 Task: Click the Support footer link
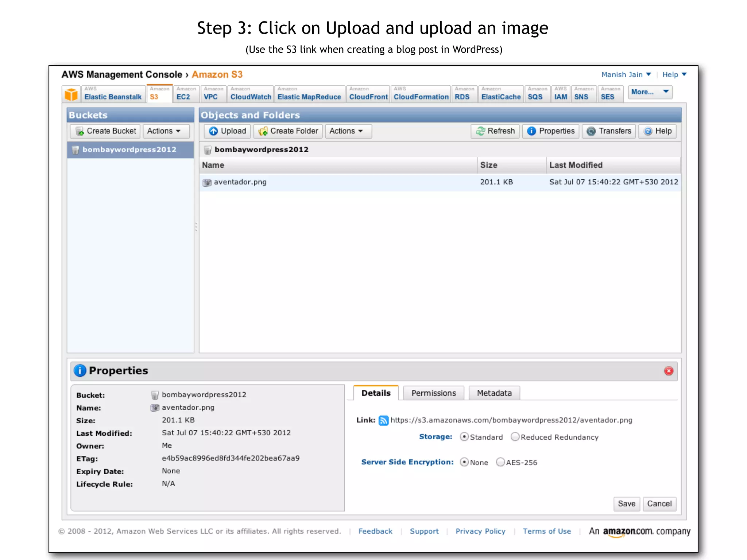pyautogui.click(x=424, y=531)
